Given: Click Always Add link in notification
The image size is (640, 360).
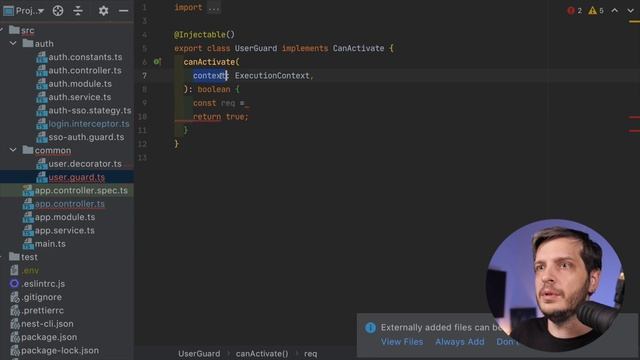Looking at the screenshot, I should point(460,342).
